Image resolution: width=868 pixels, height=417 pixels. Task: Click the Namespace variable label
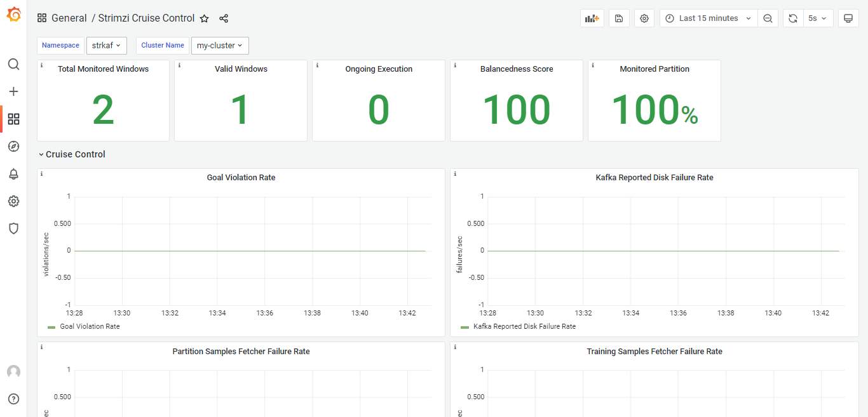point(60,46)
